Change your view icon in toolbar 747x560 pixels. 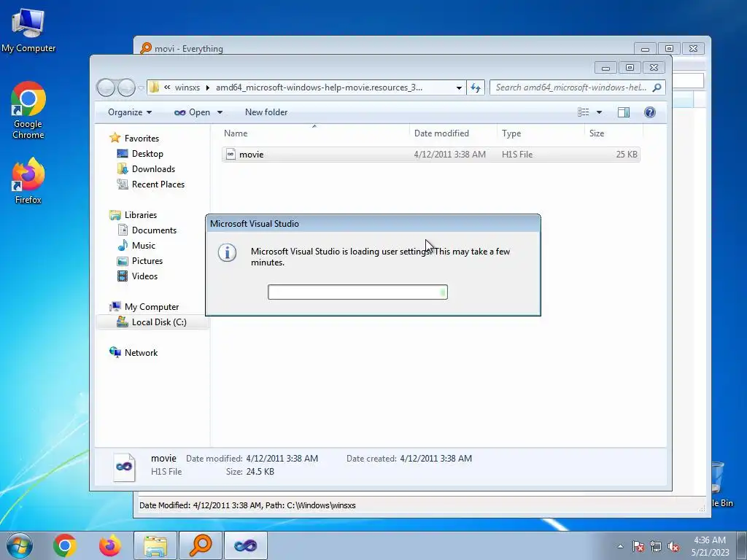(583, 112)
